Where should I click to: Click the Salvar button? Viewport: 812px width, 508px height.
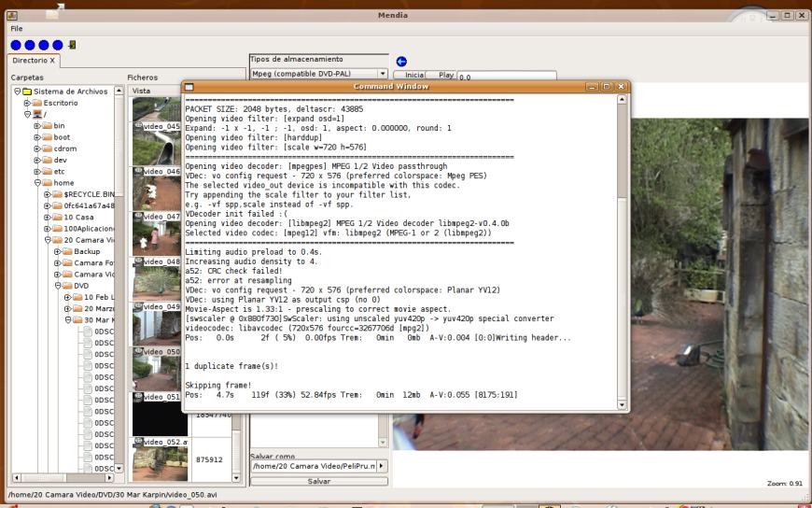(318, 481)
